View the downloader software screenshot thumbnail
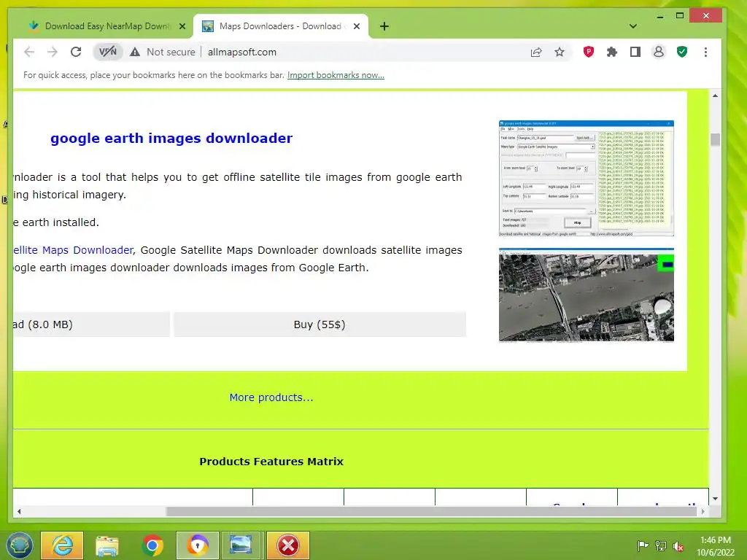Viewport: 747px width, 560px height. tap(587, 179)
